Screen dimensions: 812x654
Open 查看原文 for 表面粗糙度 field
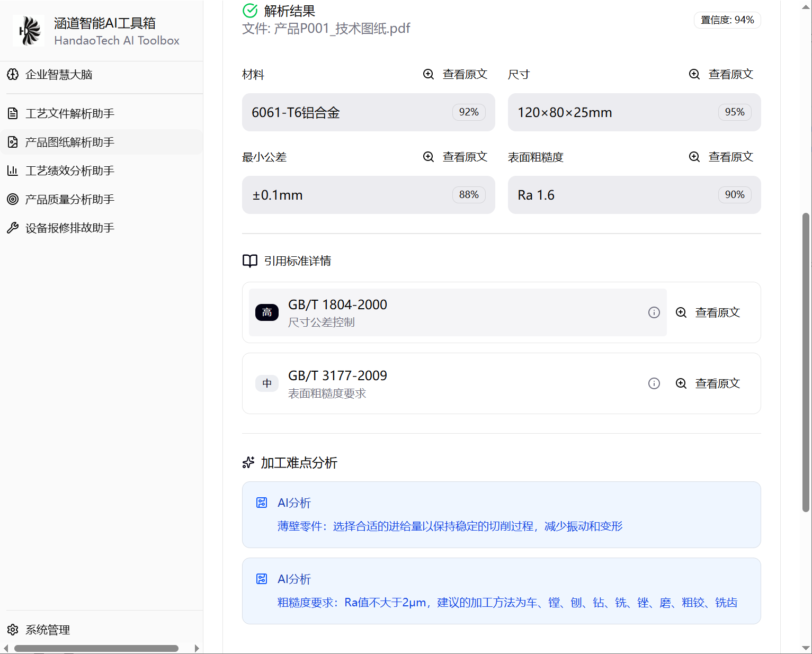click(x=721, y=157)
